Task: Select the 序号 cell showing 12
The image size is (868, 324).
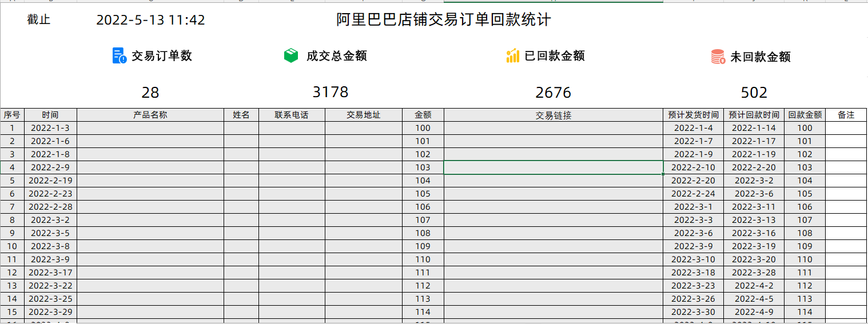Action: 12,273
